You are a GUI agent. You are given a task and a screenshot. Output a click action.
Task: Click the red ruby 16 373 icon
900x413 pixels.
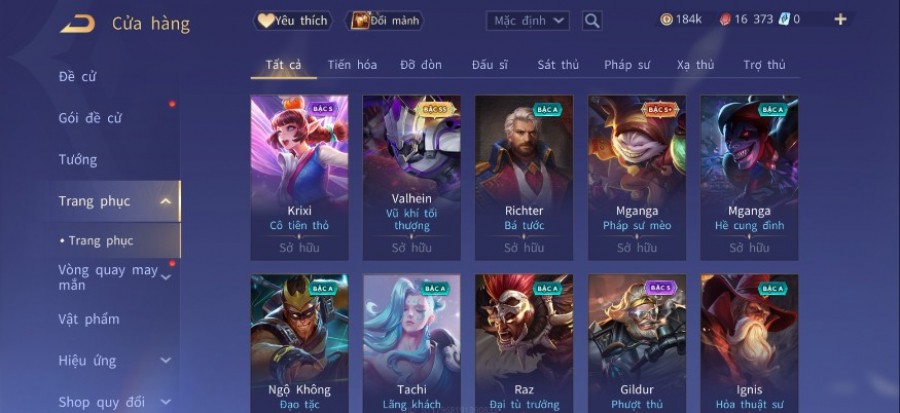pos(725,20)
